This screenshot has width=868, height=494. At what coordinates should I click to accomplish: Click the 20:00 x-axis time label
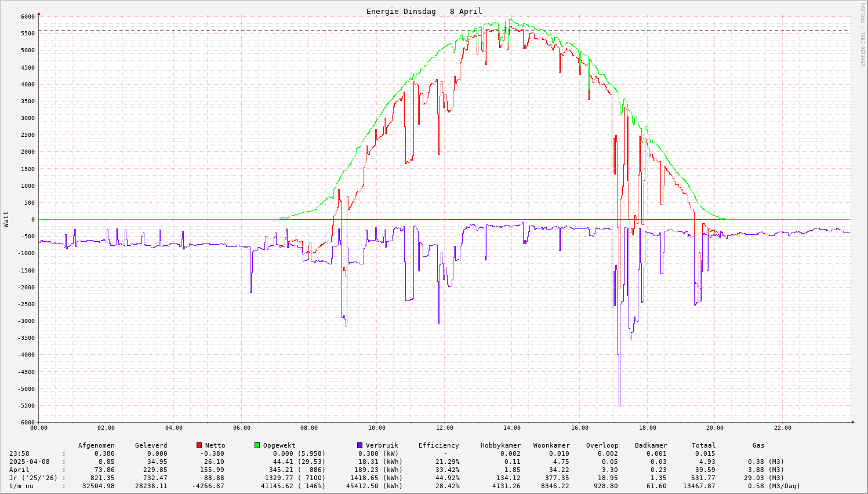tap(715, 428)
